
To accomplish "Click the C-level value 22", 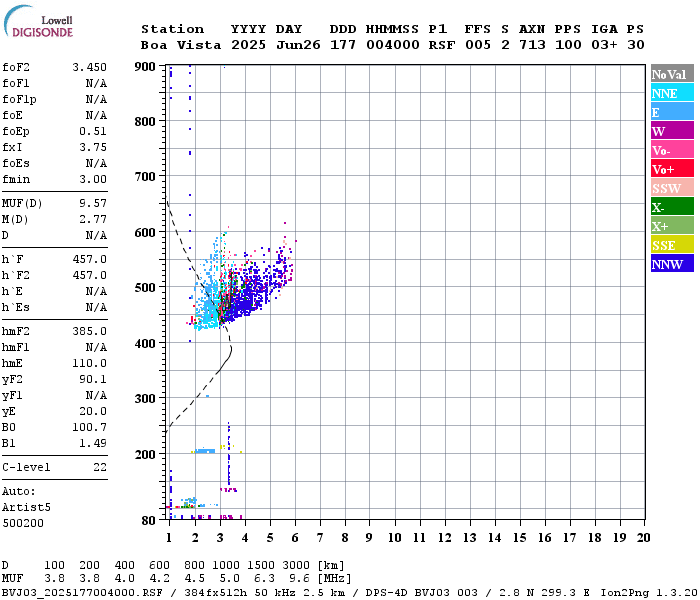I will pyautogui.click(x=100, y=467).
